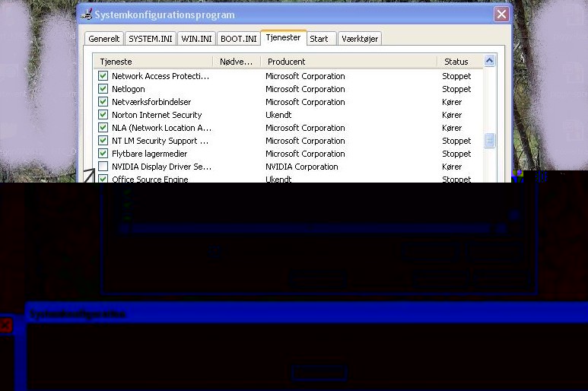Sort services by the Status column

point(459,62)
